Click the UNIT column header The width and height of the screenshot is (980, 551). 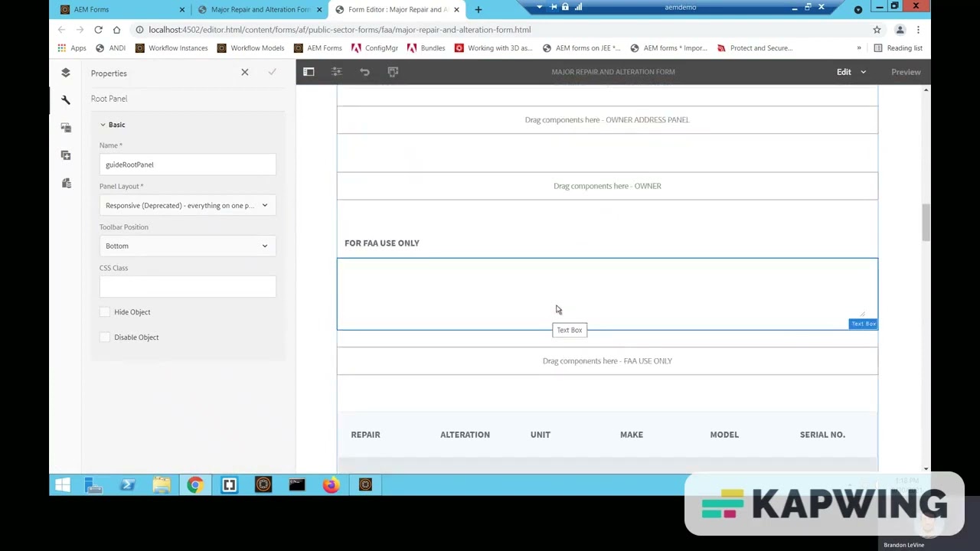tap(541, 435)
